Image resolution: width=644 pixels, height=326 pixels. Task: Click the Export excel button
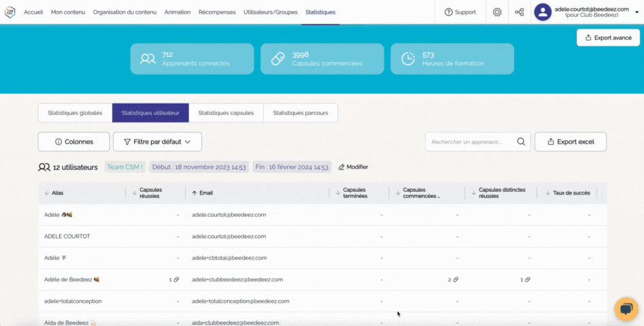570,142
